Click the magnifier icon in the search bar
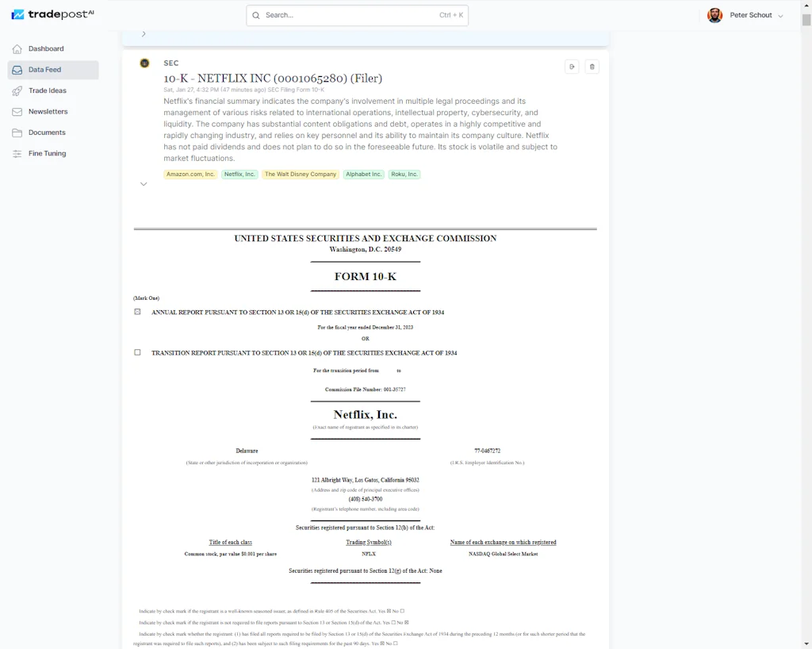This screenshot has height=649, width=812. coord(255,15)
